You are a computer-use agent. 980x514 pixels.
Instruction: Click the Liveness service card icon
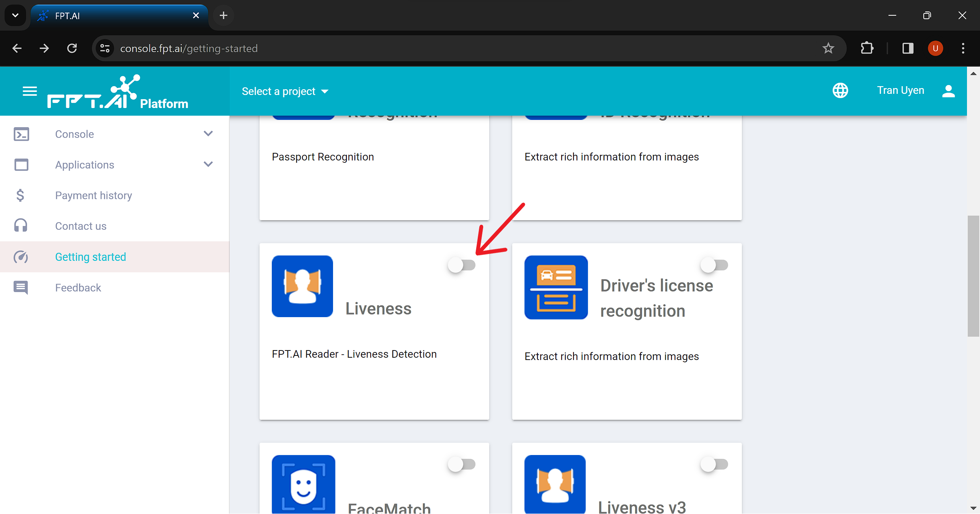(x=302, y=286)
